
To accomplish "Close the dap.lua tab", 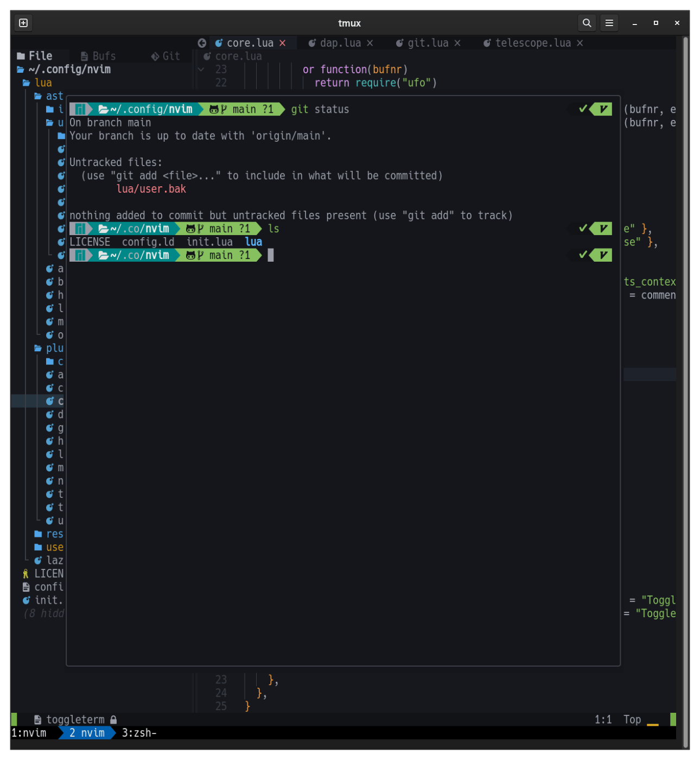I will (370, 43).
